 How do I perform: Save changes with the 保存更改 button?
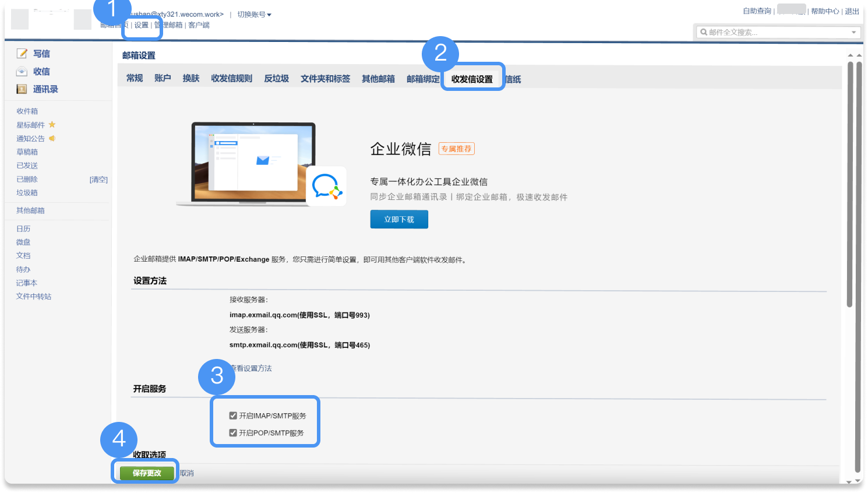144,473
